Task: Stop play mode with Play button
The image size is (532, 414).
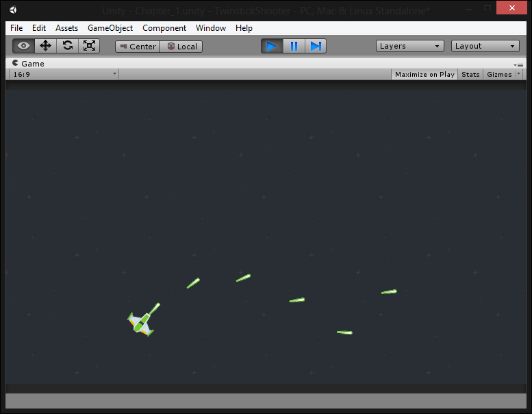Action: (x=272, y=46)
